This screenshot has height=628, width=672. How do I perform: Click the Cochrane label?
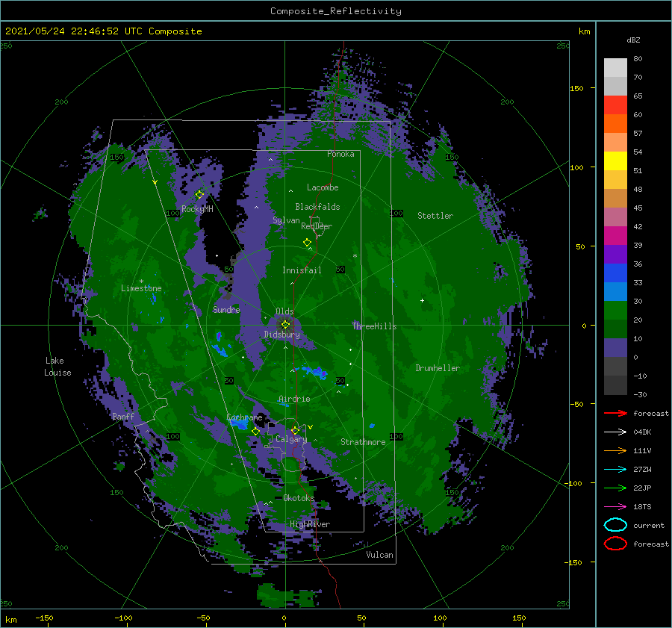pos(244,417)
